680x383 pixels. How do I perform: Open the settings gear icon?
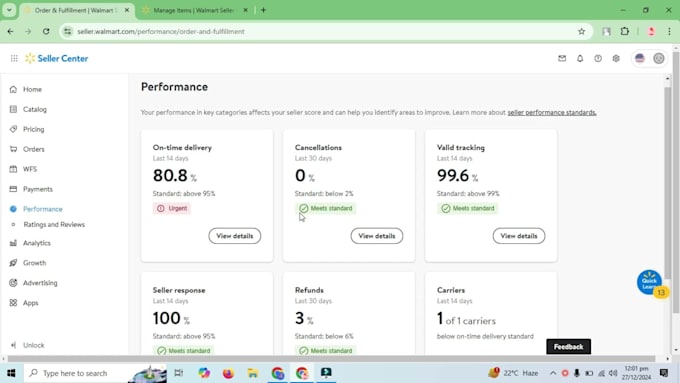(616, 58)
